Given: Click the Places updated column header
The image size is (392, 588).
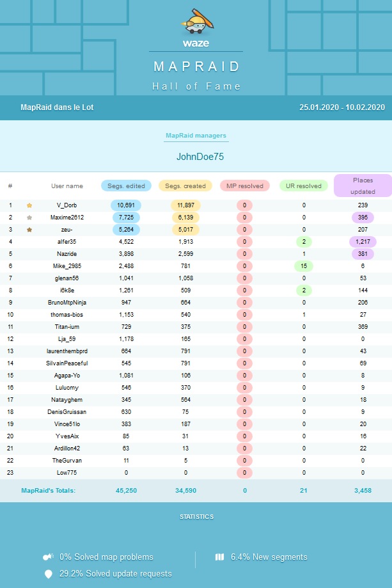Looking at the screenshot, I should coord(363,186).
